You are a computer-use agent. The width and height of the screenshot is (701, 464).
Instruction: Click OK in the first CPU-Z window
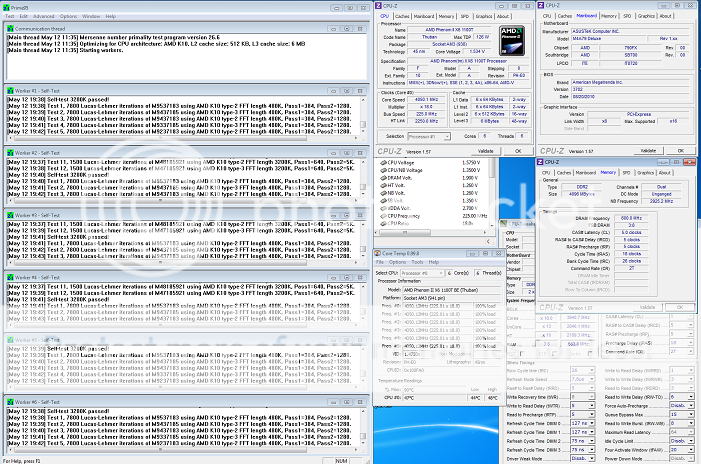click(x=518, y=151)
